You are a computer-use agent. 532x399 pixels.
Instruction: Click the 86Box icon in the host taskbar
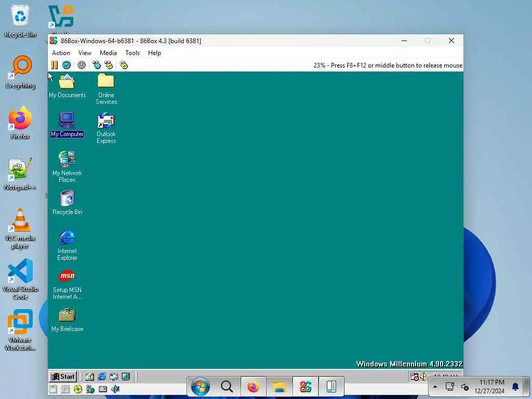[305, 387]
